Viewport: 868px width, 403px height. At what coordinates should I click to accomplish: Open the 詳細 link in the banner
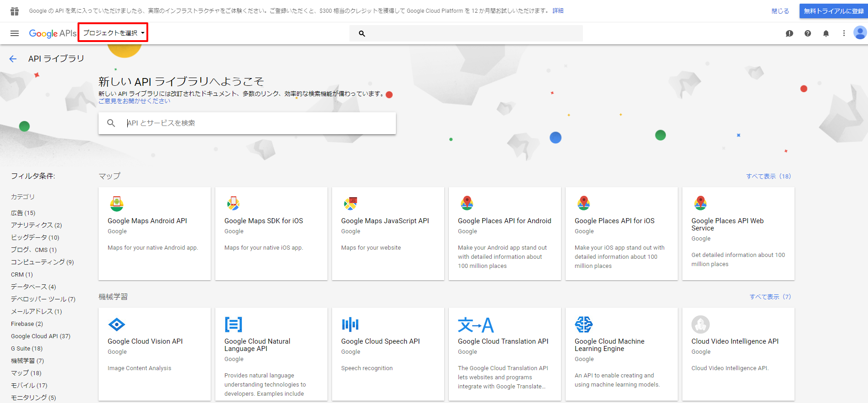(558, 11)
